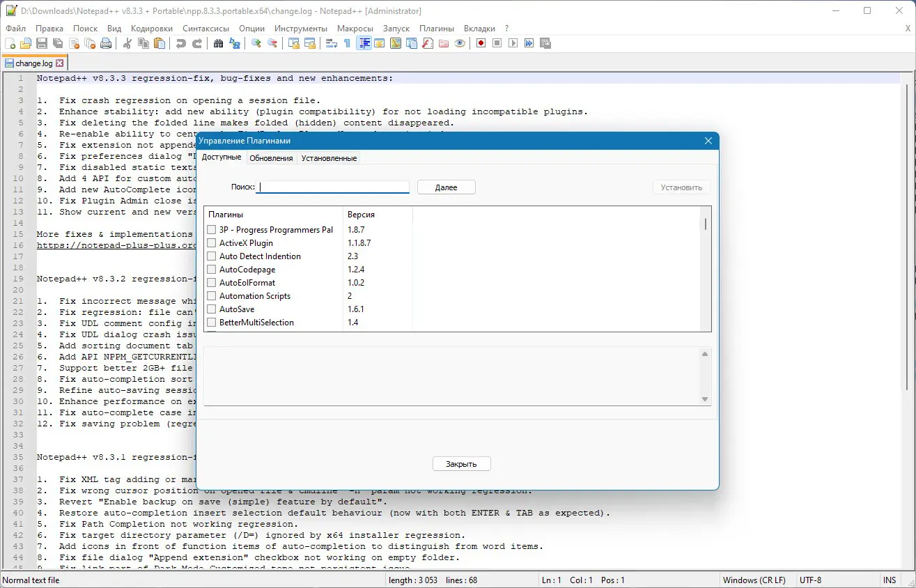The height and width of the screenshot is (588, 916).
Task: Click the Redo toolbar arrow
Action: [x=197, y=43]
